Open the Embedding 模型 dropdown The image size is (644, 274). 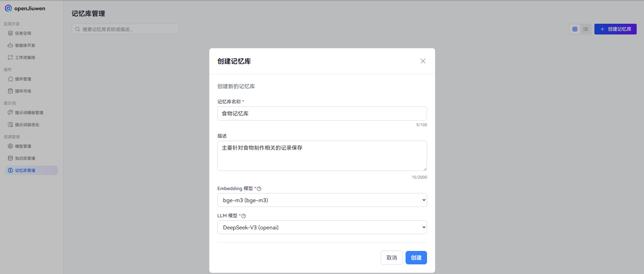[x=322, y=200]
